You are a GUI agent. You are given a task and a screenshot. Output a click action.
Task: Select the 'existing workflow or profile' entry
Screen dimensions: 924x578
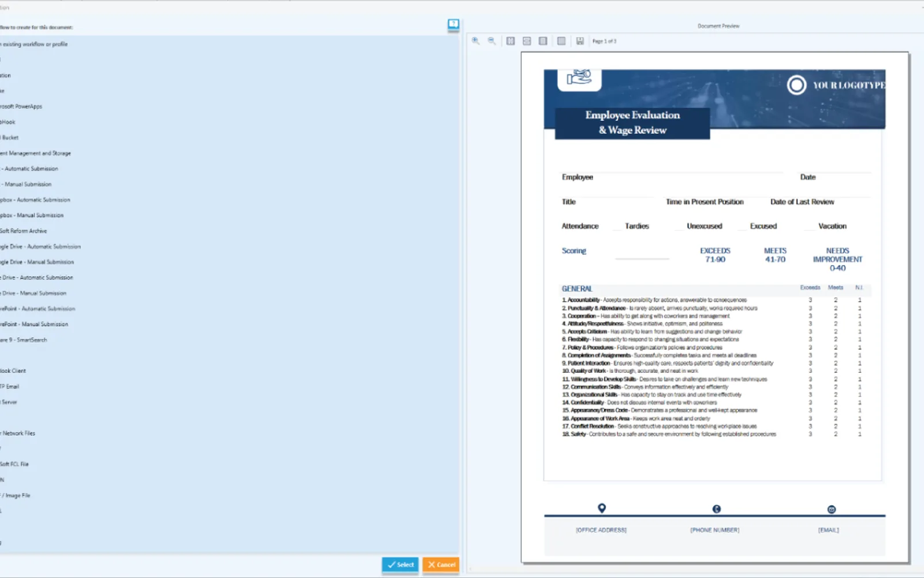click(x=34, y=44)
